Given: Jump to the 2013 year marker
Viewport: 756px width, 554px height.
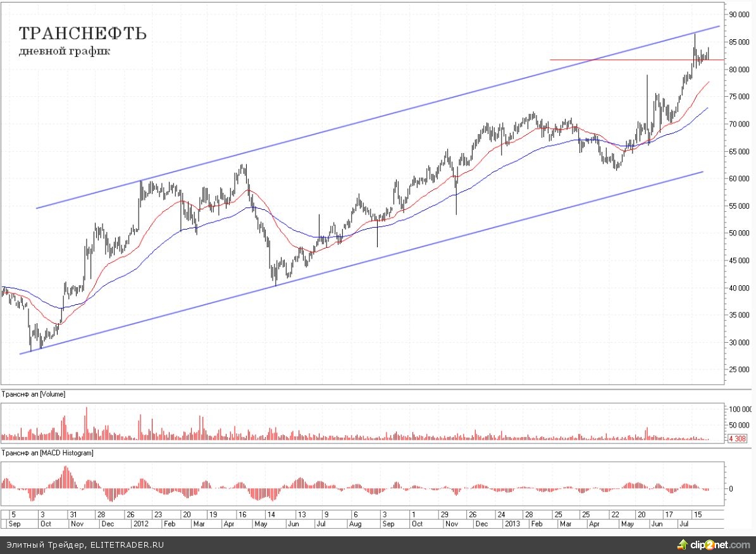Looking at the screenshot, I should tap(512, 524).
